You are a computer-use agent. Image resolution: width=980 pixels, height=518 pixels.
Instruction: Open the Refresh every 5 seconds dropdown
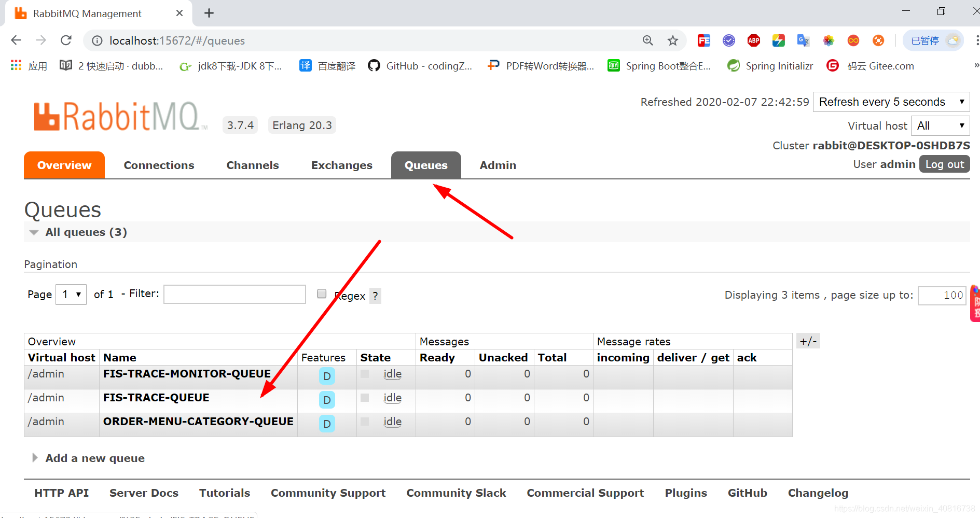pyautogui.click(x=891, y=102)
